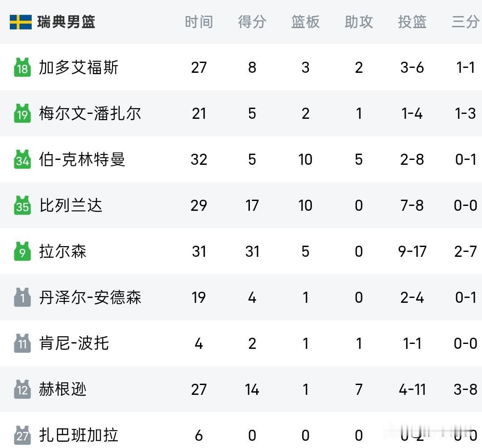Select the 得分 column header
This screenshot has width=482, height=448.
point(252,22)
